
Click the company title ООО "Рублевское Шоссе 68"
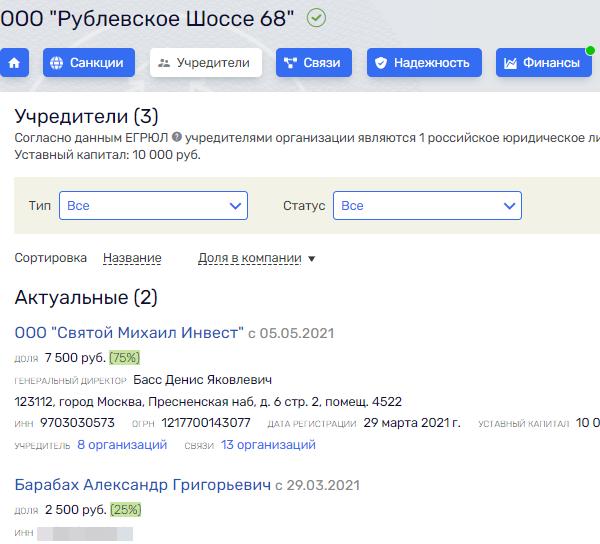coord(147,18)
